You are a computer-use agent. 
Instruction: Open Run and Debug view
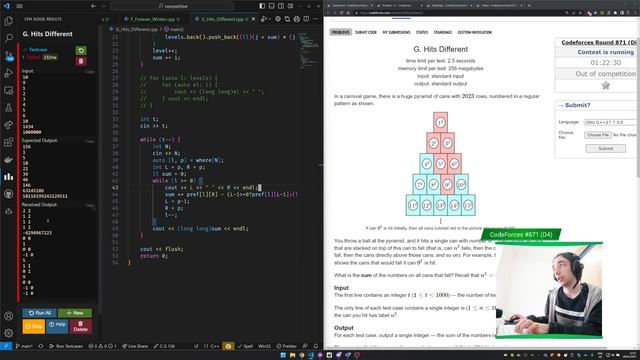(x=9, y=73)
